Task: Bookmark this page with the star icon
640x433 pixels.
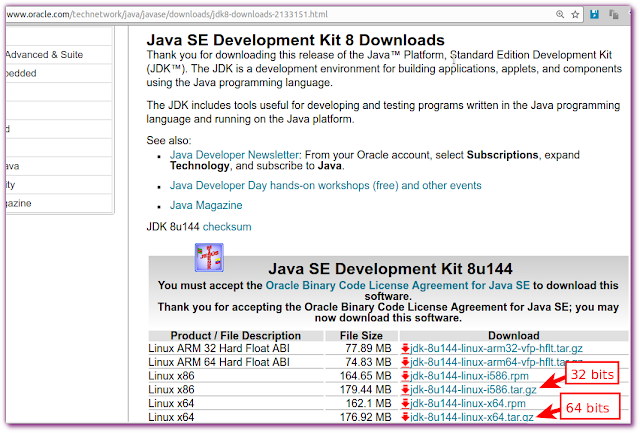Action: [x=575, y=15]
